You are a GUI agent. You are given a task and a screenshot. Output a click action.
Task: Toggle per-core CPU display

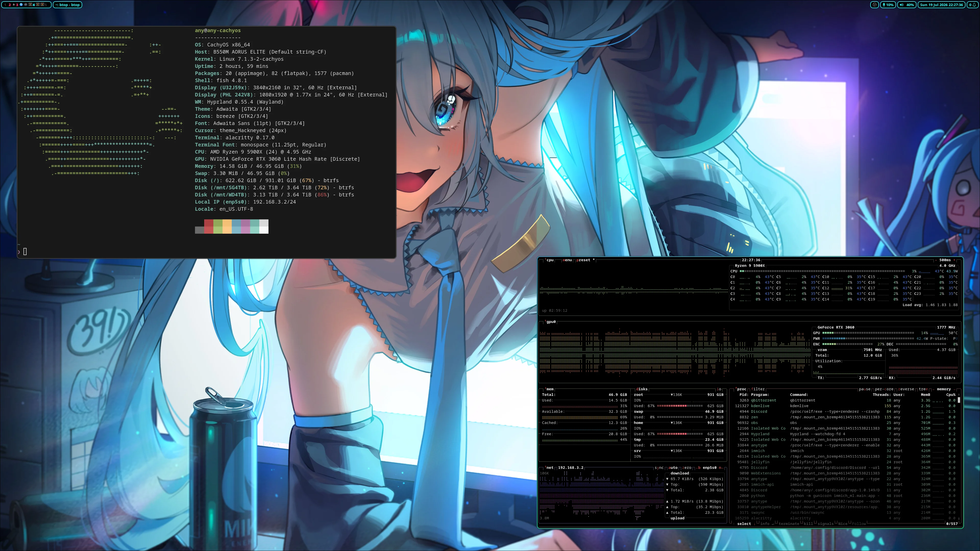coord(884,389)
